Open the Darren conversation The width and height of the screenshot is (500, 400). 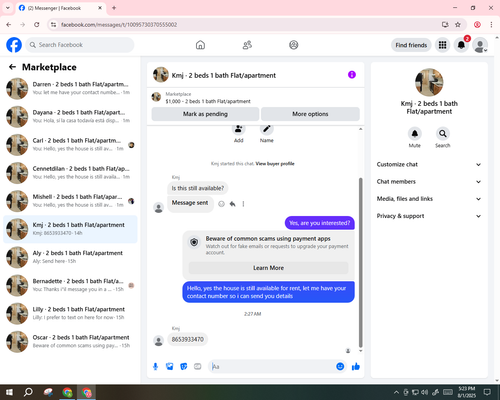70,88
